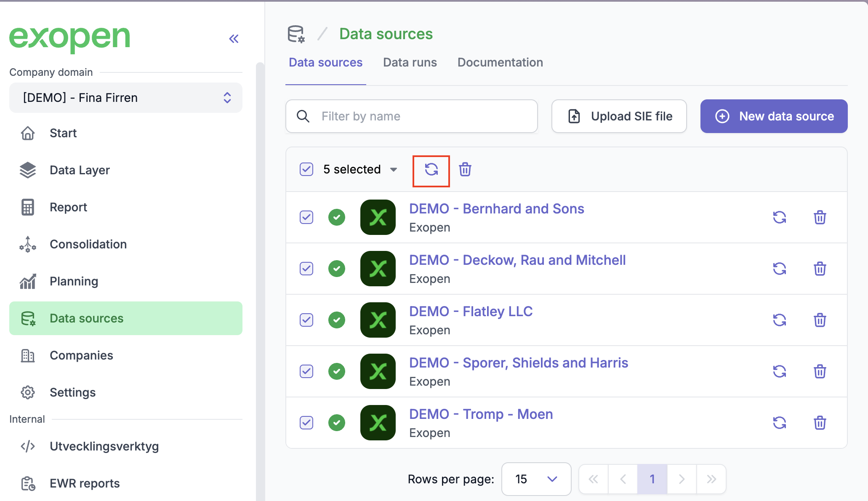
Task: Open DEMO - Flatley LLC link
Action: [471, 312]
